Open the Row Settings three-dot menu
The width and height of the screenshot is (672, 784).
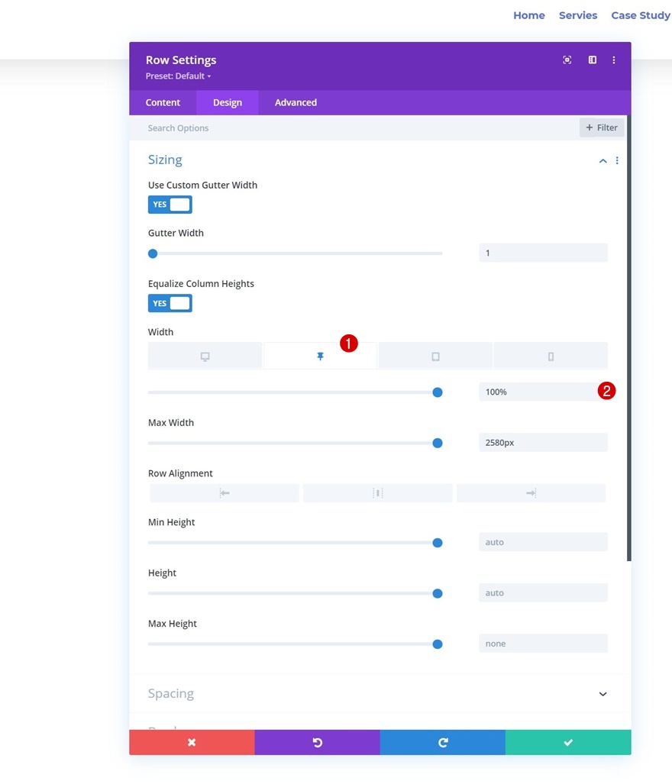click(614, 60)
